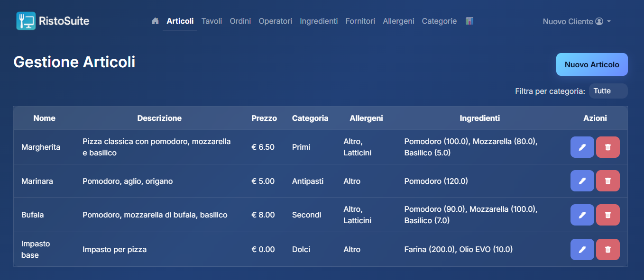Edit the Margherita article
This screenshot has width=644, height=280.
(x=582, y=147)
